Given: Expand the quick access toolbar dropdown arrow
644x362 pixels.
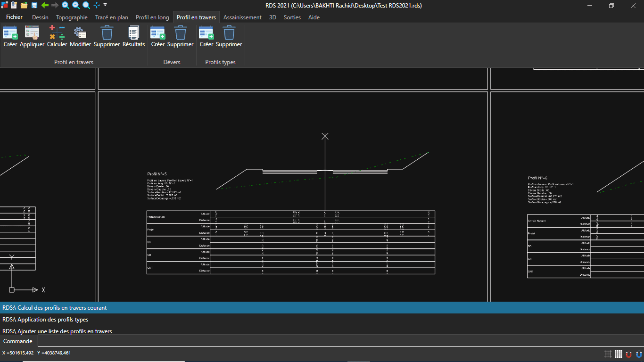Looking at the screenshot, I should 106,6.
